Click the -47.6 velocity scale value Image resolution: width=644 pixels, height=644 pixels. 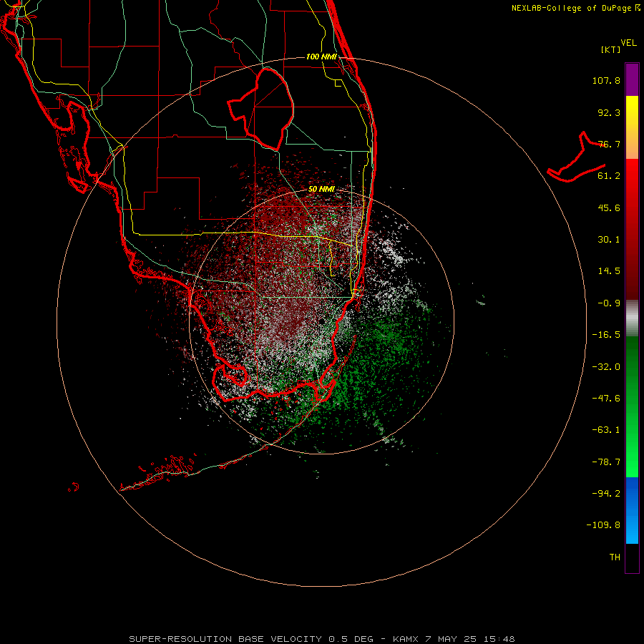[606, 399]
